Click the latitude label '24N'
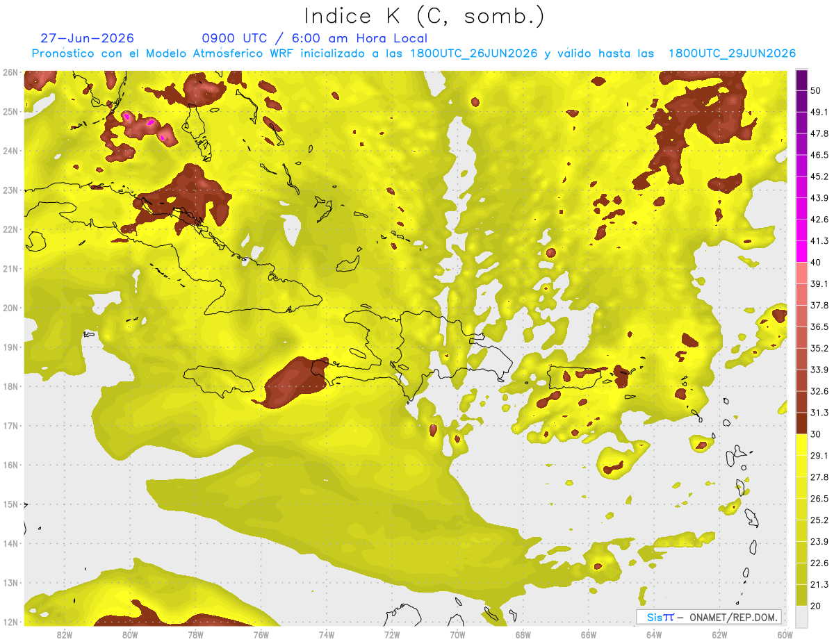 10,151
